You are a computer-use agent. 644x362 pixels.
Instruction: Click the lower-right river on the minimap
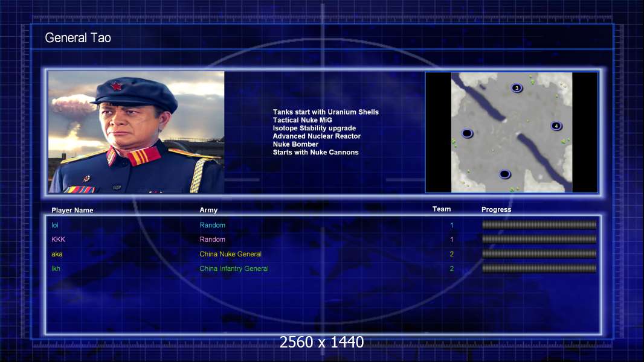545,160
